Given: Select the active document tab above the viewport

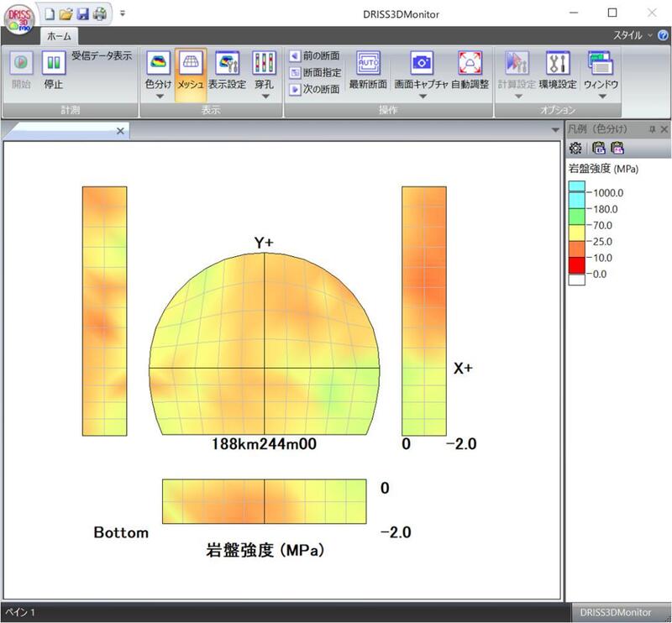Looking at the screenshot, I should coord(63,131).
